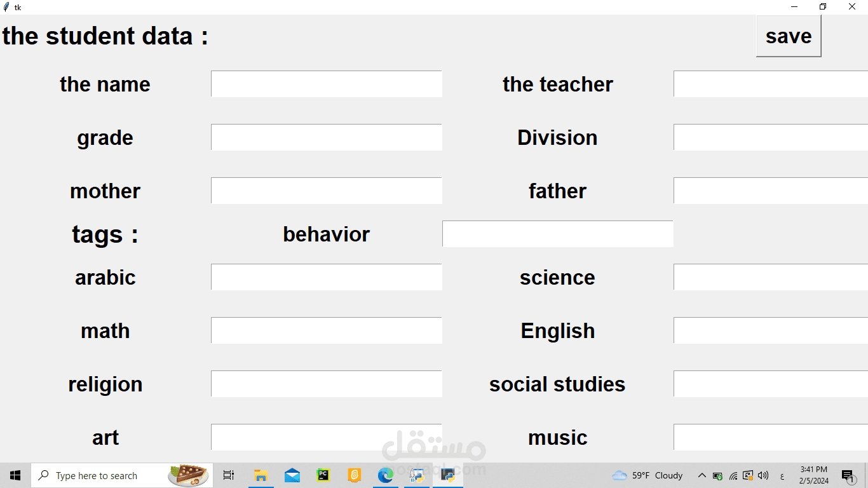Image resolution: width=868 pixels, height=488 pixels.
Task: Click the social studies input box
Action: tap(770, 384)
